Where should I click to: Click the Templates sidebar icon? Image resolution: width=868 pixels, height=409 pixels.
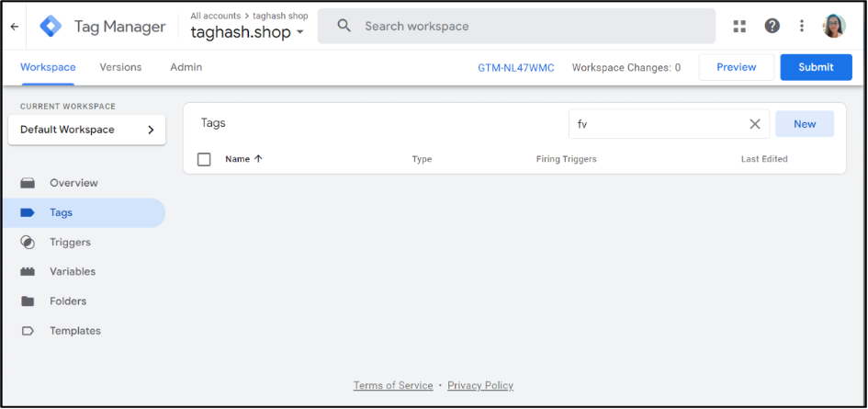(28, 331)
